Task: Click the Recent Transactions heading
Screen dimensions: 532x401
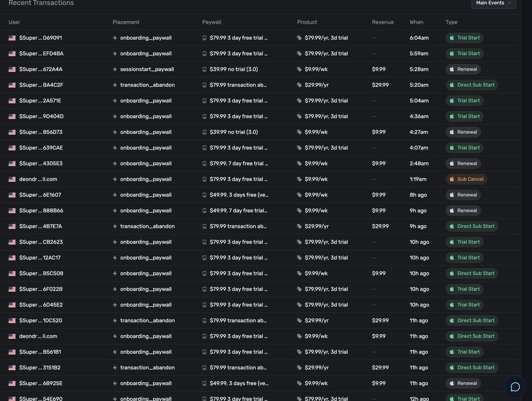Action: [41, 3]
